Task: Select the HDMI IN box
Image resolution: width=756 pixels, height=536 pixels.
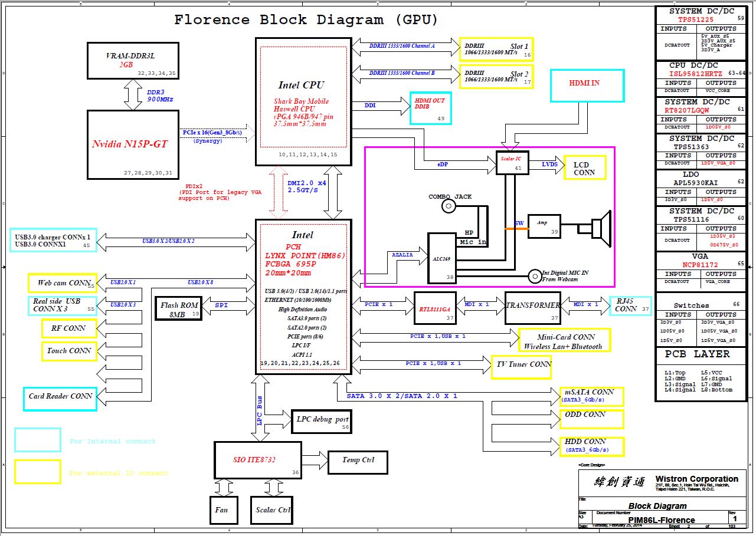Action: [x=587, y=87]
